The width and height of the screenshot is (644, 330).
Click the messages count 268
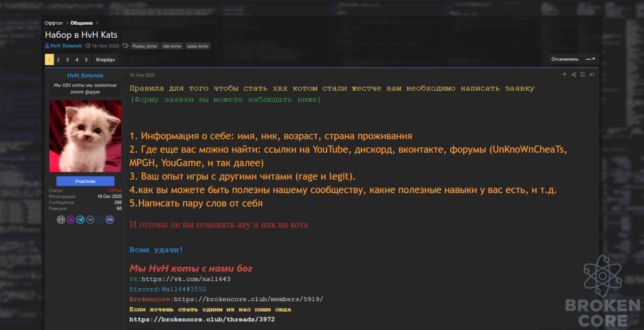(118, 203)
